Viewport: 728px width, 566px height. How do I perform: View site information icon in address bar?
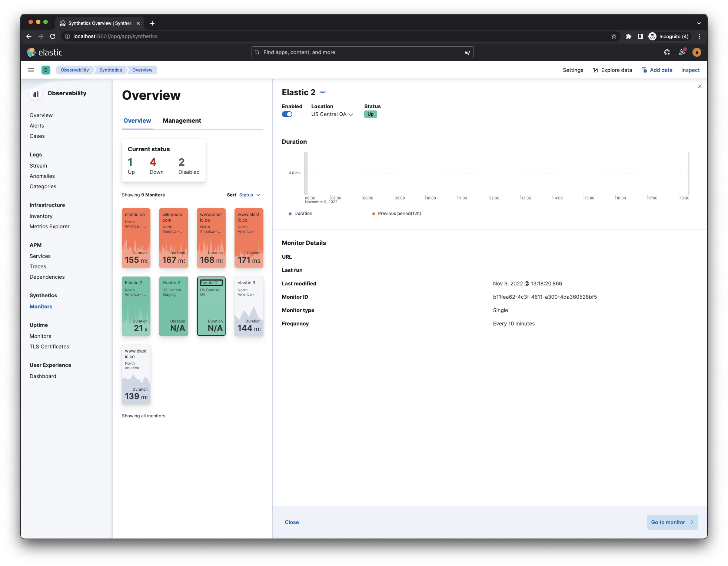(67, 36)
